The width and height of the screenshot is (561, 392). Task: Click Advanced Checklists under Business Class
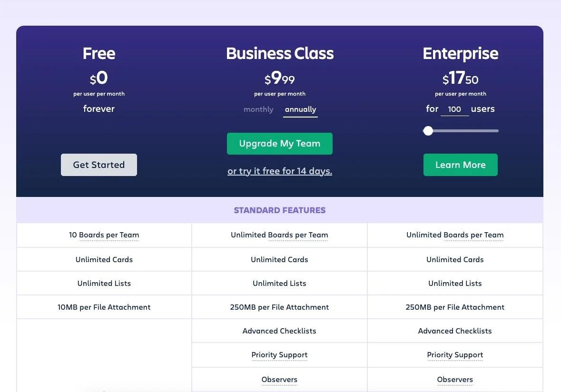[279, 331]
